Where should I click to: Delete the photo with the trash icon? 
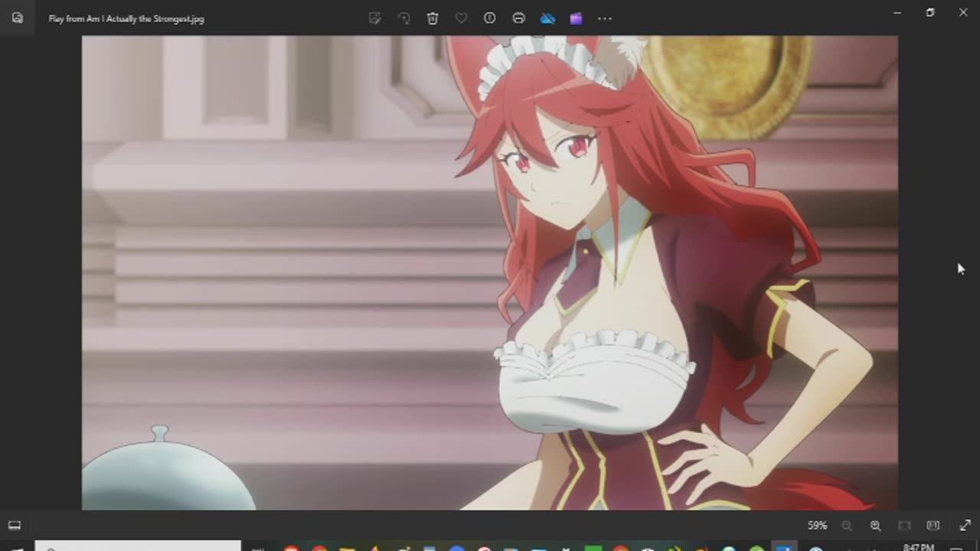[x=433, y=18]
